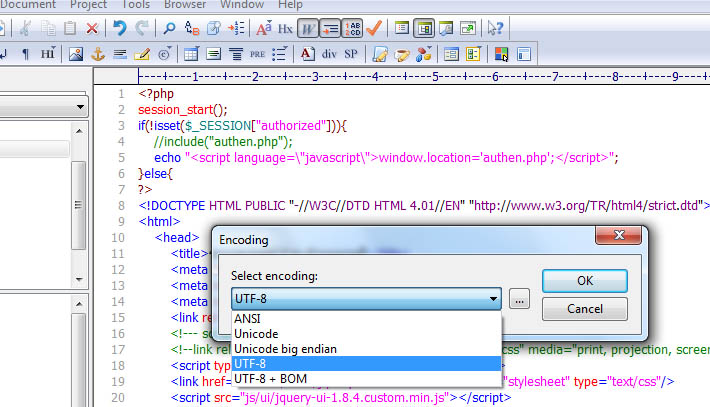Run spell check orange checkmark icon
710x407 pixels.
click(374, 29)
